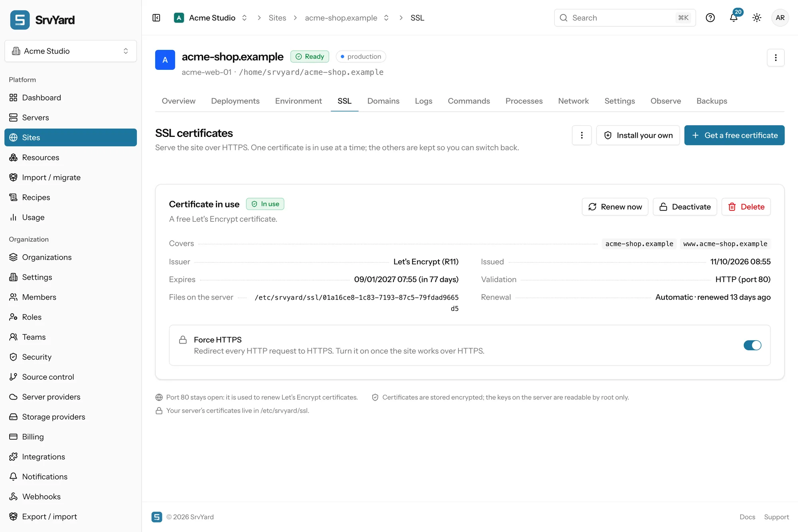Open Storage providers in the sidebar
This screenshot has height=532, width=798.
[71, 417]
